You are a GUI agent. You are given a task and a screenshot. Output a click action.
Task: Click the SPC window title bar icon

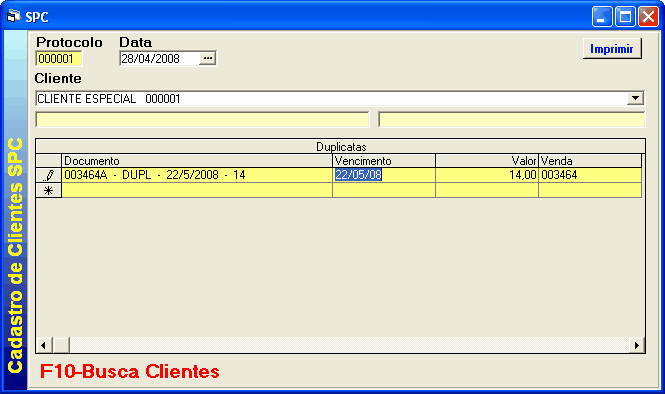(x=14, y=17)
